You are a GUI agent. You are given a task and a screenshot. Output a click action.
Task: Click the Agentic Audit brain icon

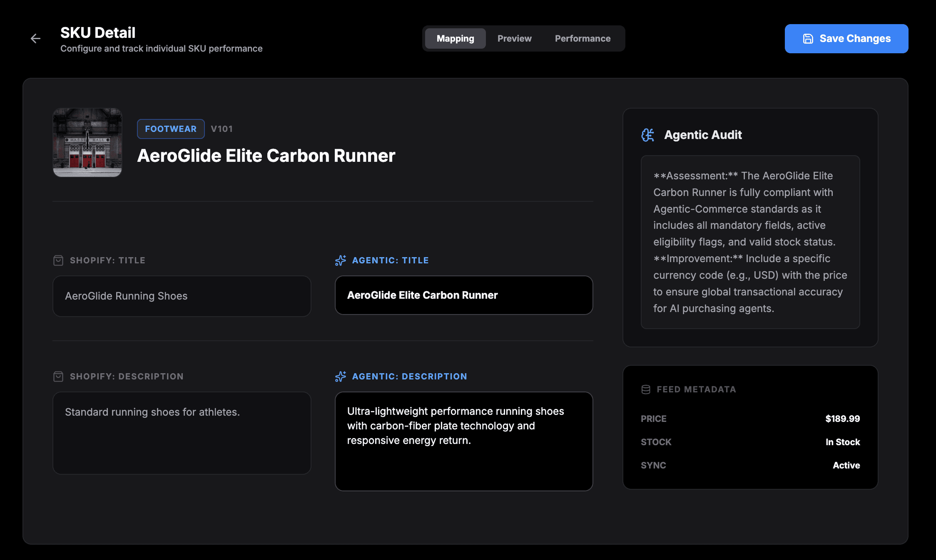pyautogui.click(x=648, y=135)
